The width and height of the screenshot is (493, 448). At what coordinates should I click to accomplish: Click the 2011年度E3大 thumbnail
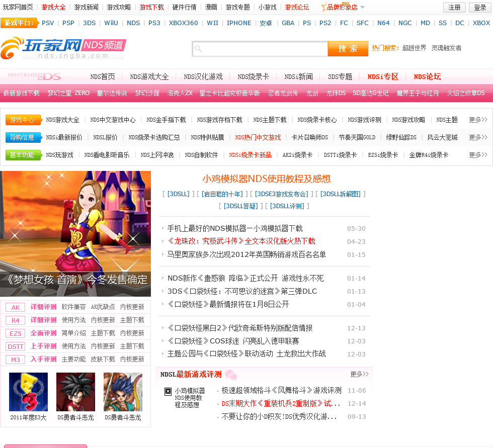[x=28, y=392]
